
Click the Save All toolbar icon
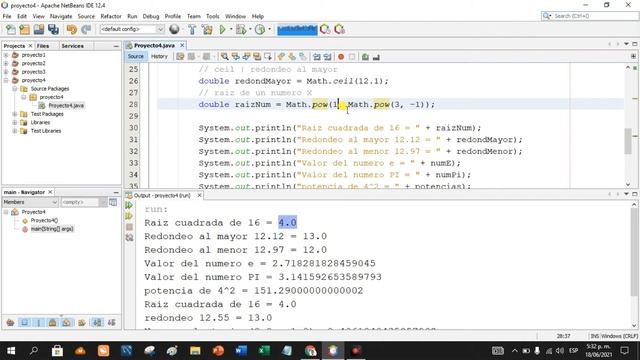(53, 29)
